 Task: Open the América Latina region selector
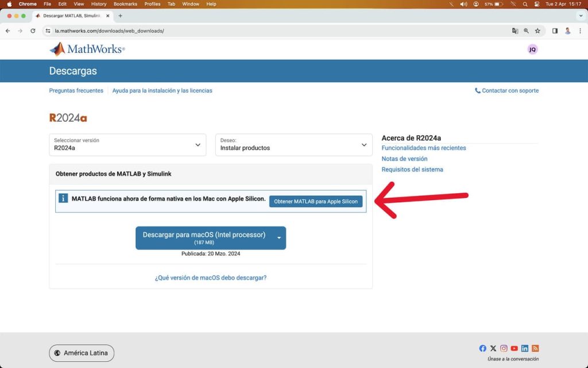(82, 353)
